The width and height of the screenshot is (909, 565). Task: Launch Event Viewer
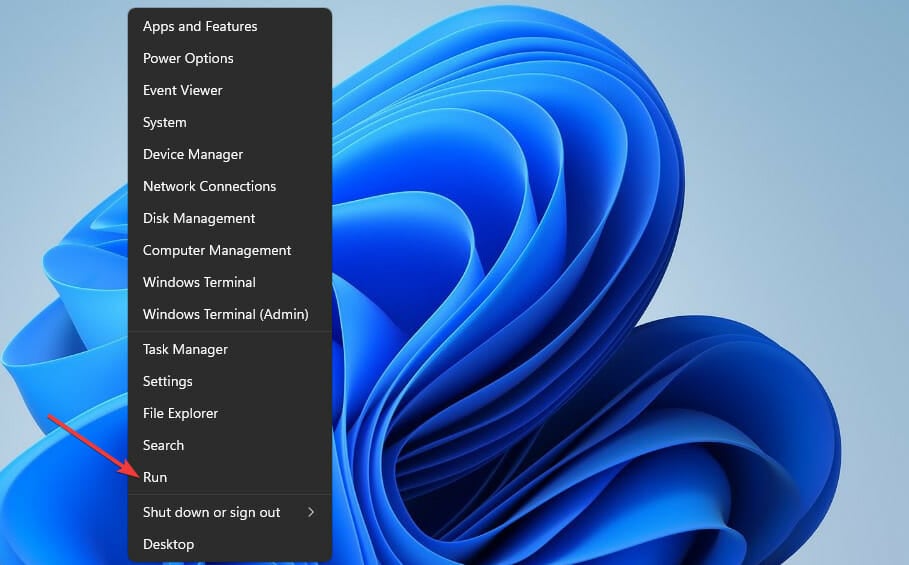[230, 90]
